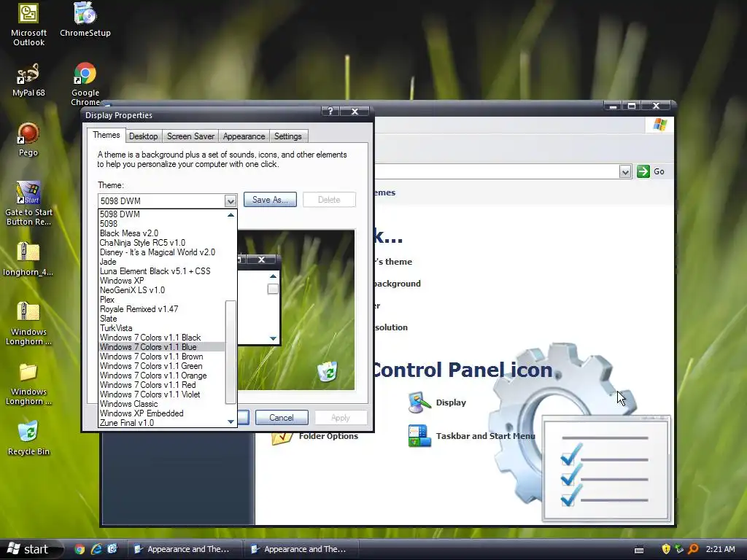Click Internet Explorer quick launch icon
Screen dimensions: 747x560
(x=96, y=549)
